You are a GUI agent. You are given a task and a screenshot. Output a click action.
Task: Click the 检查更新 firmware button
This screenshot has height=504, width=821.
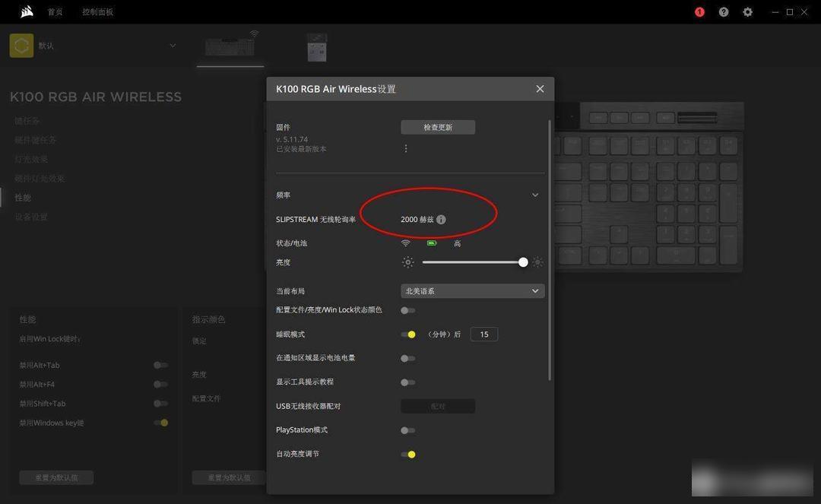pyautogui.click(x=438, y=127)
